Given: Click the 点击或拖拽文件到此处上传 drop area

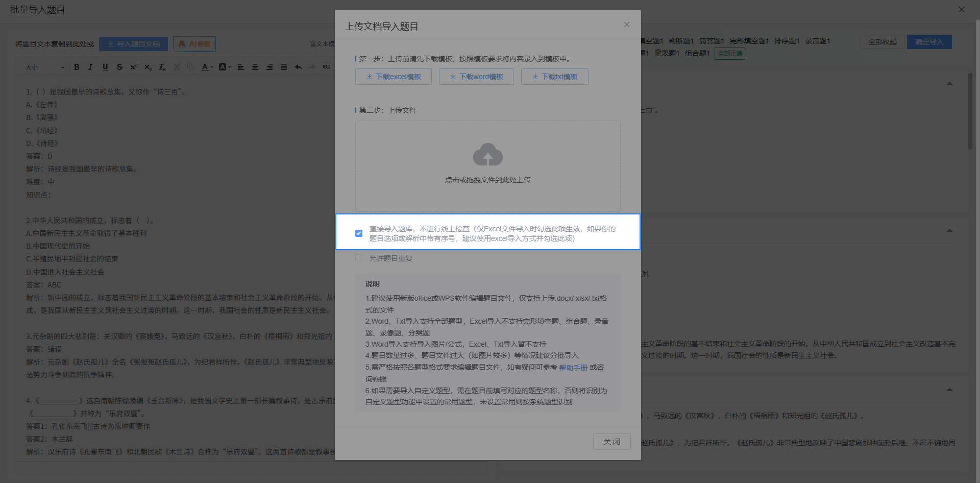Looking at the screenshot, I should [487, 180].
